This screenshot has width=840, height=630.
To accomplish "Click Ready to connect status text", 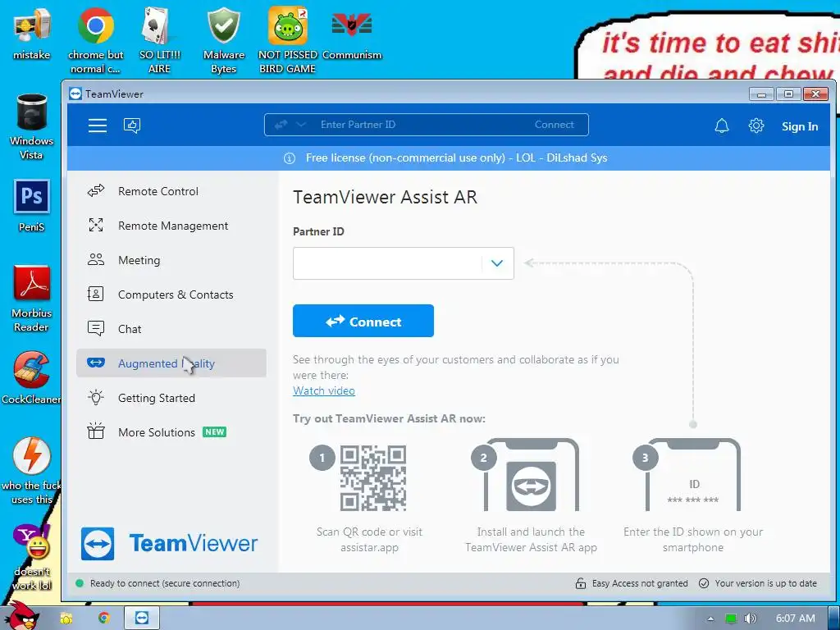I will (165, 583).
